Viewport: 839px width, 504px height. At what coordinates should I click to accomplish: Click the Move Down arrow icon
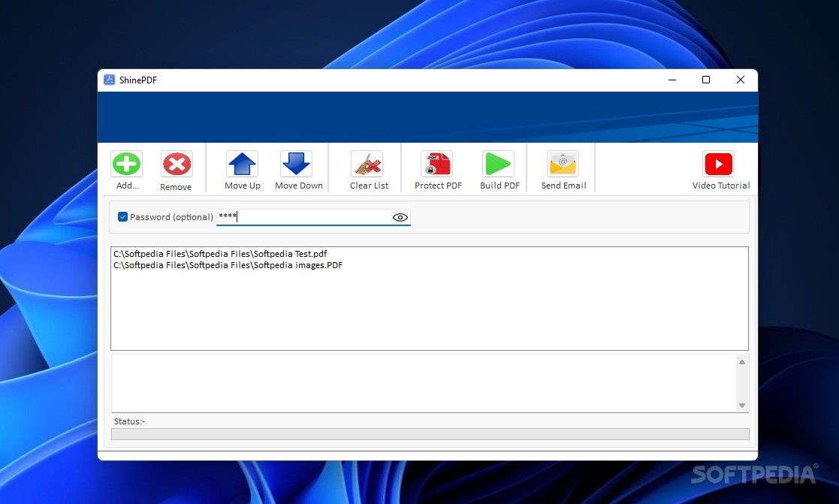(296, 164)
